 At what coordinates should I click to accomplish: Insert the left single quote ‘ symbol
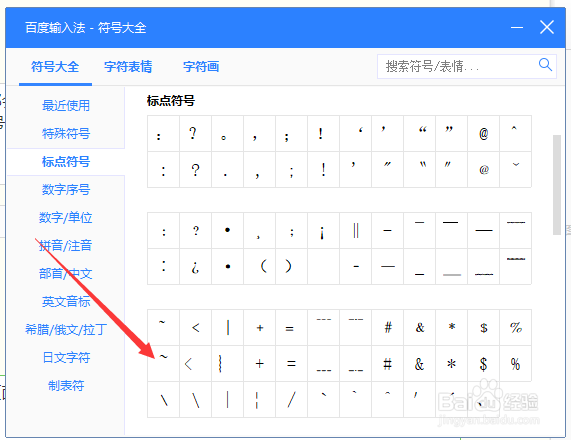pos(355,134)
